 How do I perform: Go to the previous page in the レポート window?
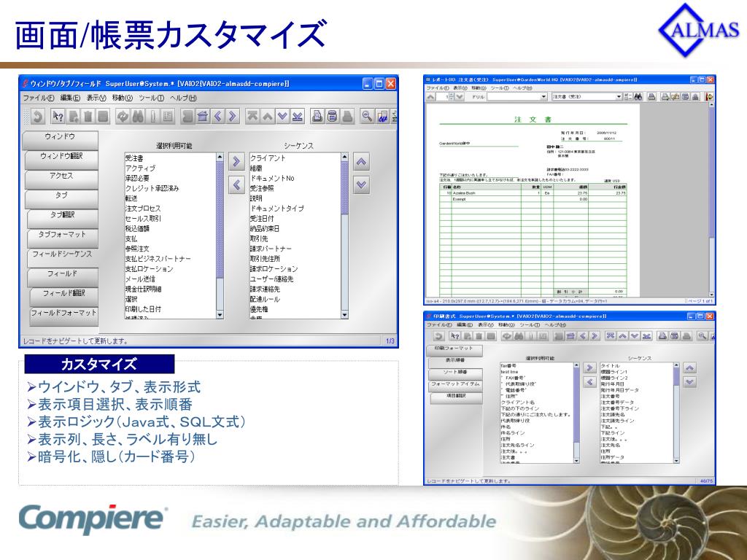(x=430, y=97)
